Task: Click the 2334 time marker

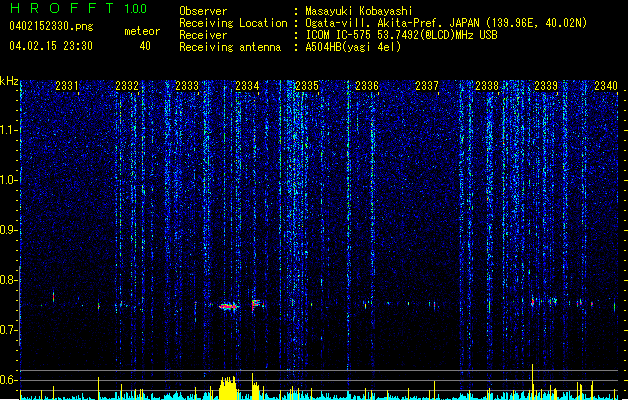Action: 247,86
